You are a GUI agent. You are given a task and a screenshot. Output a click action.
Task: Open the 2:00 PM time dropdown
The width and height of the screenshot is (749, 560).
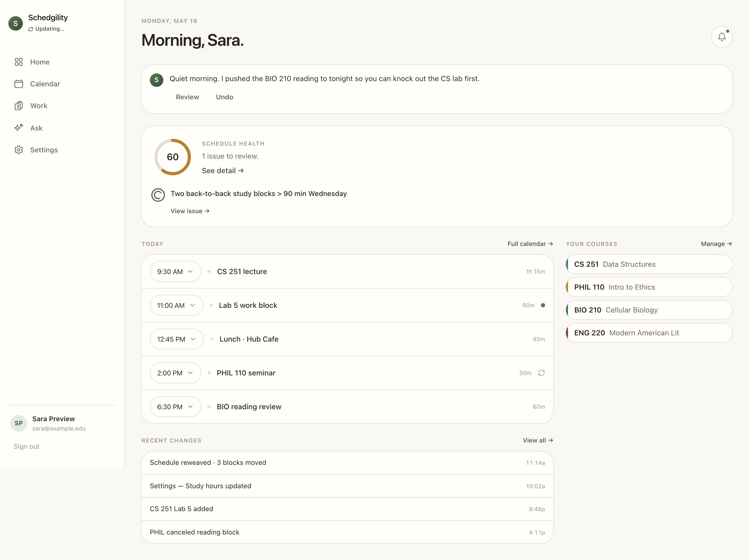point(175,373)
